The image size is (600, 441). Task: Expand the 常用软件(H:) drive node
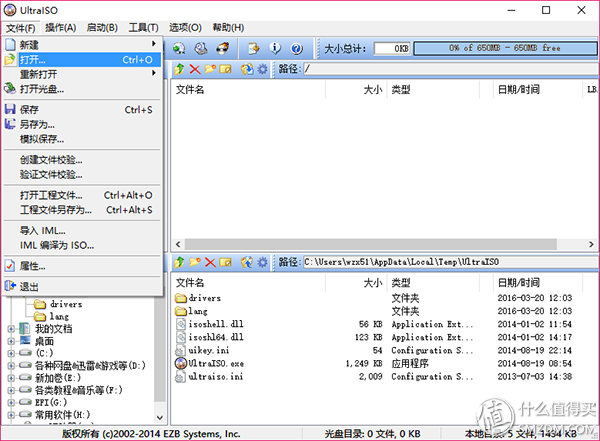tap(11, 415)
